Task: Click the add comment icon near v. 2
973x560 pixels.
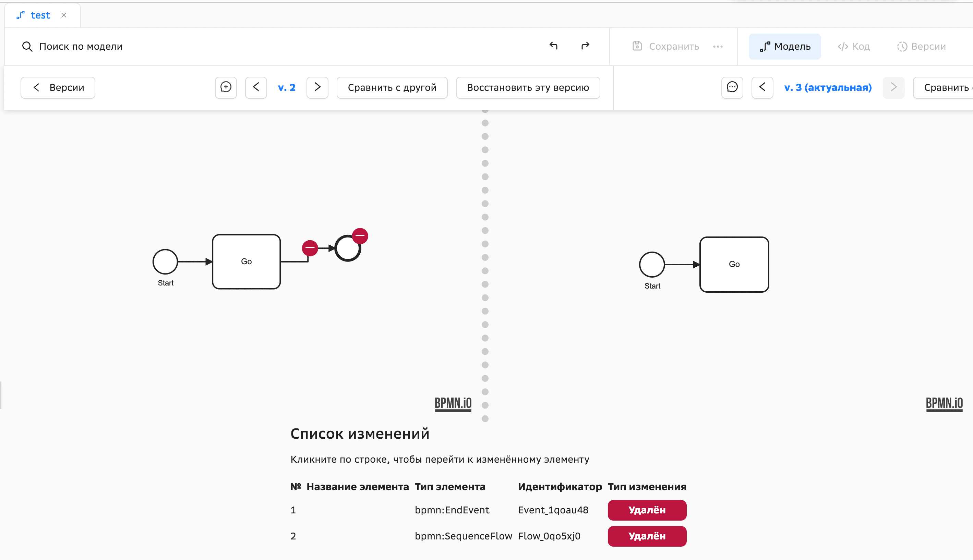Action: [x=226, y=87]
